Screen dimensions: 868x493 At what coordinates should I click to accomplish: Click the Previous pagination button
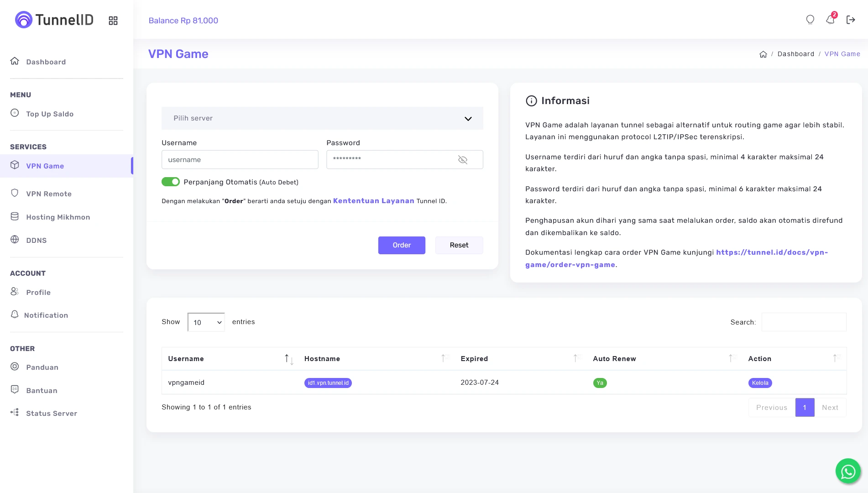772,408
